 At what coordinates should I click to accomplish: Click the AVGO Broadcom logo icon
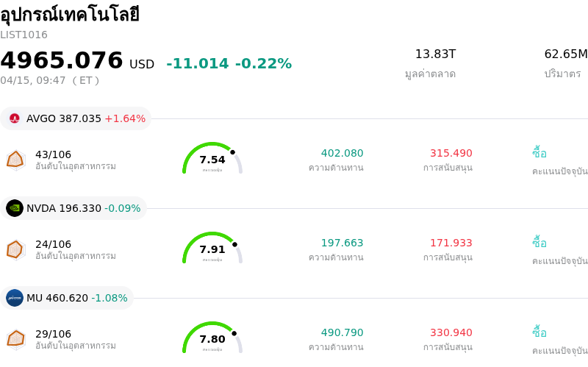pos(15,118)
